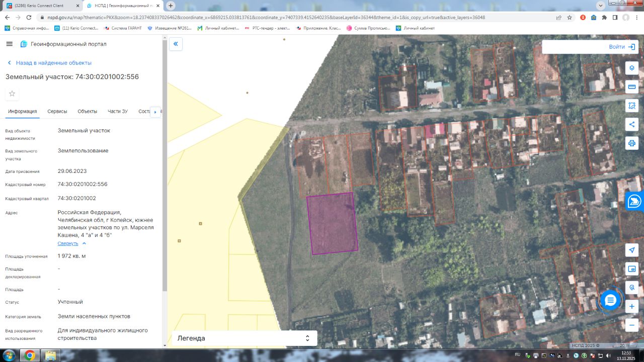Open the hamburger main menu
Viewport: 644px width, 362px height.
pos(9,44)
